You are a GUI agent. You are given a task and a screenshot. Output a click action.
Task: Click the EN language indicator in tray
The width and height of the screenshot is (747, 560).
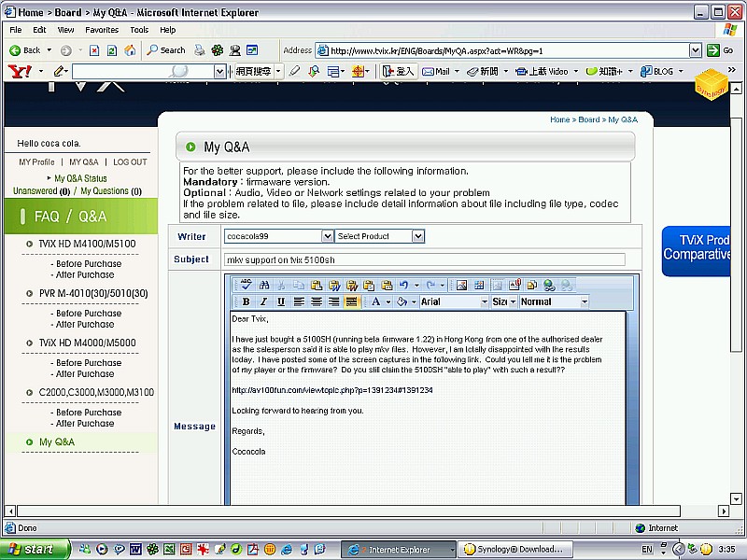(x=646, y=549)
